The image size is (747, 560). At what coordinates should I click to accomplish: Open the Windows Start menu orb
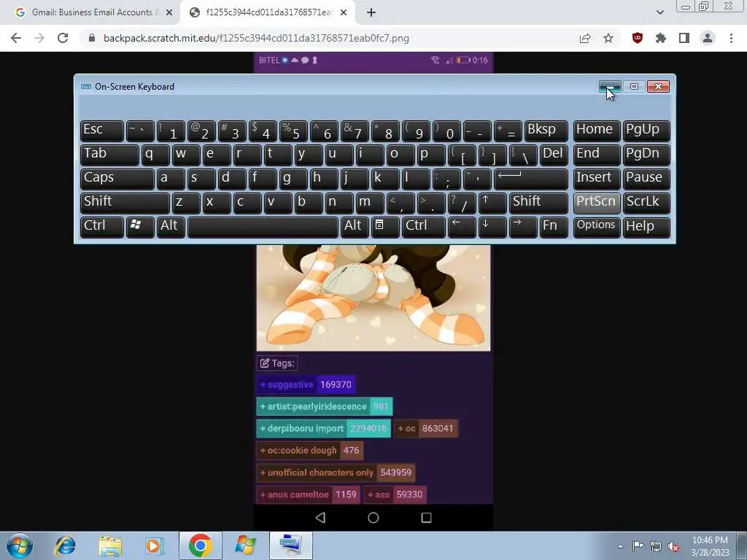pyautogui.click(x=20, y=545)
